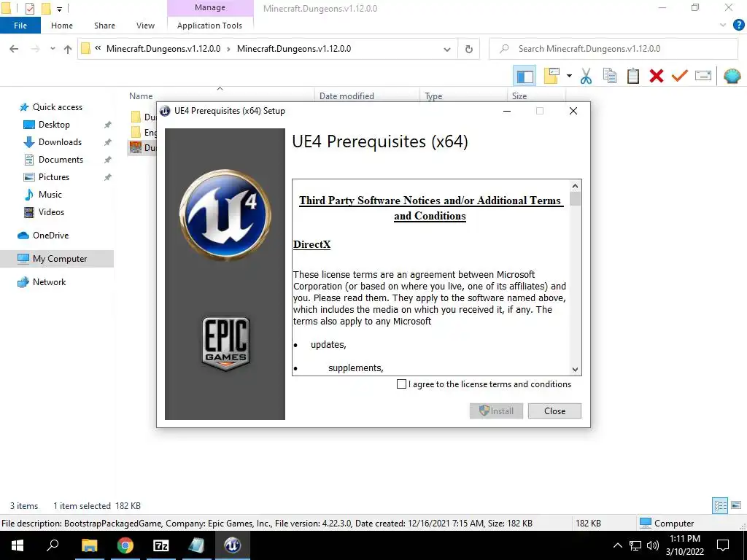Viewport: 747px width, 560px height.
Task: Expand the ribbon with the chevron
Action: point(723,25)
